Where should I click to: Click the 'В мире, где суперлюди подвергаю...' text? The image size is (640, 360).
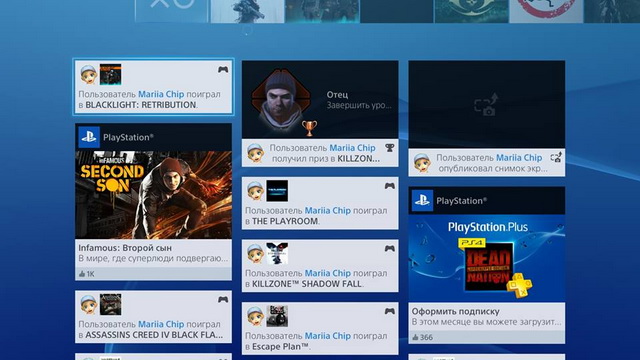153,258
